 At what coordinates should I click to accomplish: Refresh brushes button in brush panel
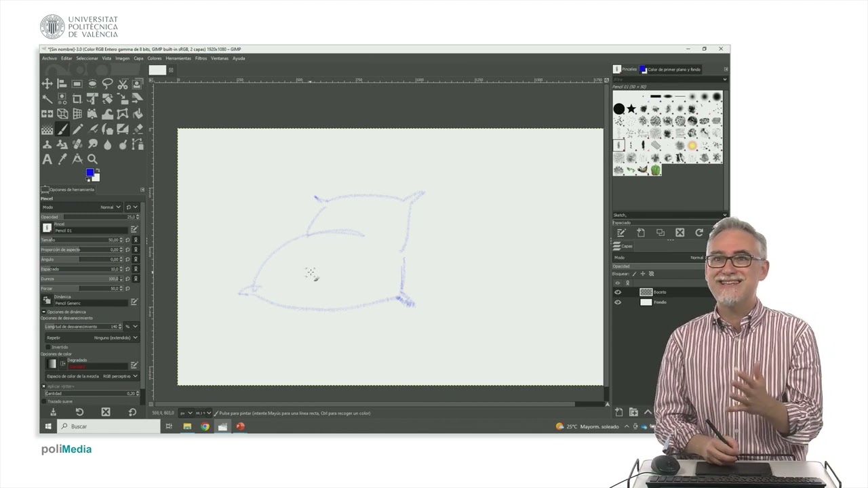coord(699,232)
